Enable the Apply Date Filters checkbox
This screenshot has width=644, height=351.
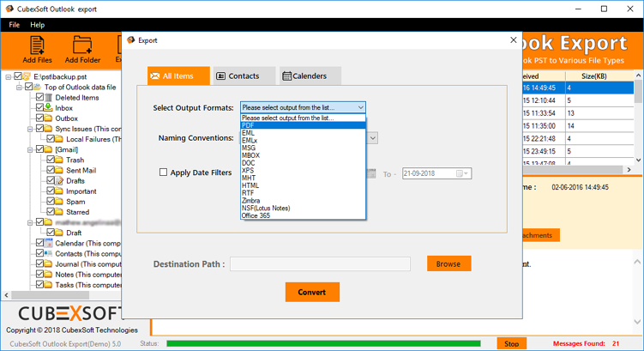(164, 172)
